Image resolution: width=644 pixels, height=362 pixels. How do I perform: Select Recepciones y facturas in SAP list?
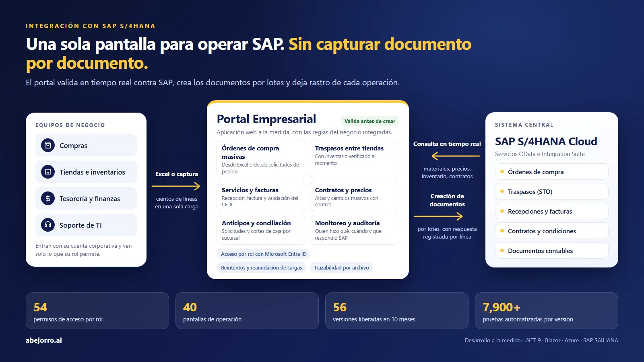click(x=551, y=211)
